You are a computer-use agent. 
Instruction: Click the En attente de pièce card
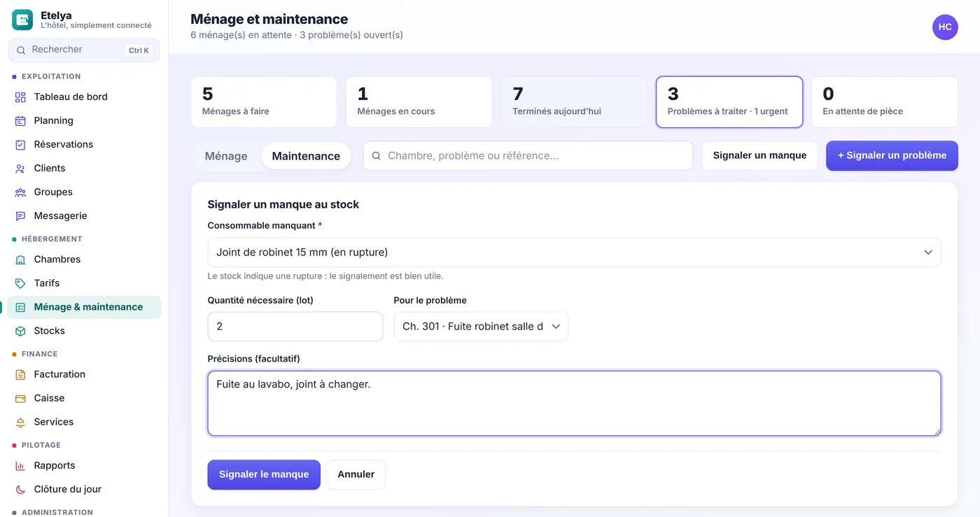(885, 102)
